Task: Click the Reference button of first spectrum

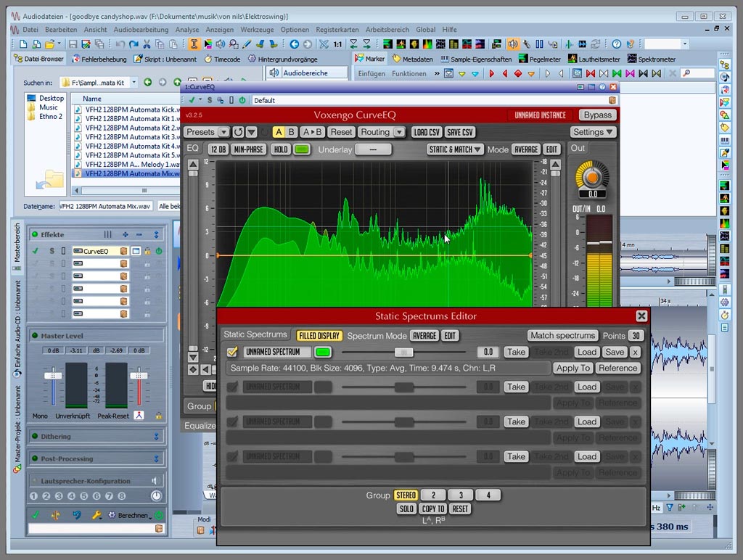Action: pos(617,368)
